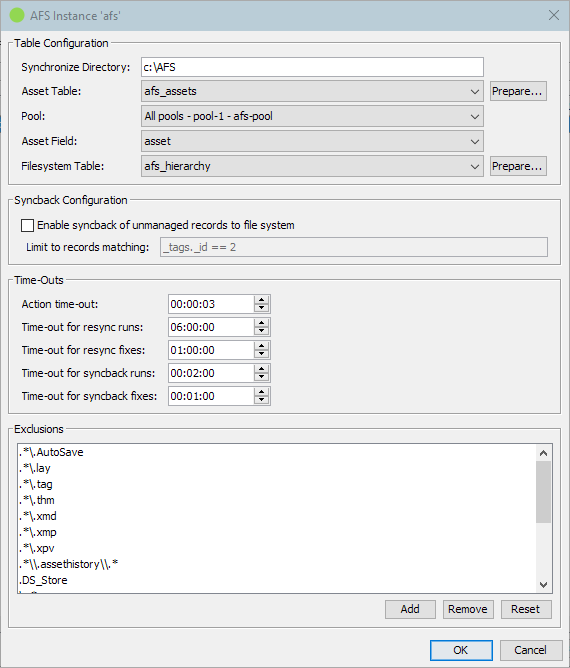The image size is (570, 668).
Task: Select the .*\.xmd exclusion entry
Action: tap(276, 516)
